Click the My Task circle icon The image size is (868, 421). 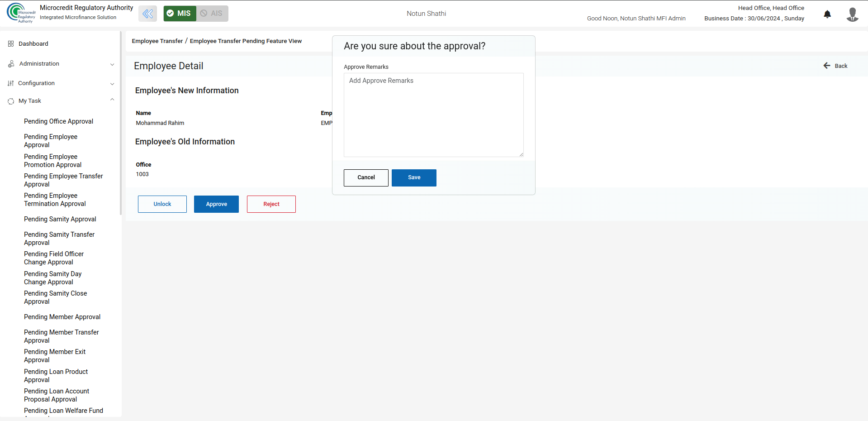tap(11, 101)
